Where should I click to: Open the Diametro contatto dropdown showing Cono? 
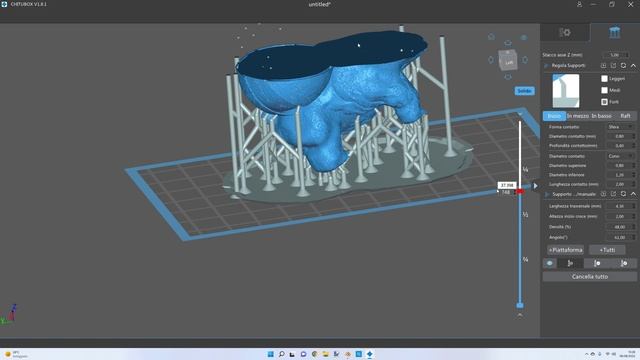tap(620, 156)
